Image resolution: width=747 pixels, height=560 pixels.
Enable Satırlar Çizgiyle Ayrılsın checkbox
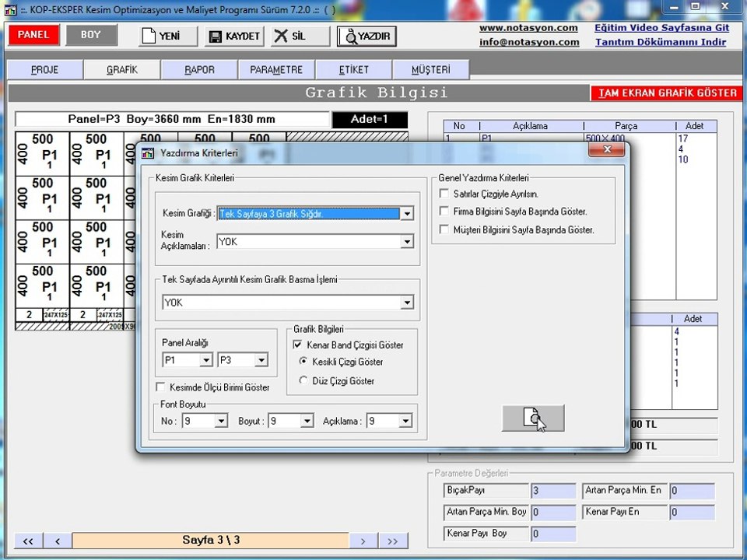pos(444,194)
